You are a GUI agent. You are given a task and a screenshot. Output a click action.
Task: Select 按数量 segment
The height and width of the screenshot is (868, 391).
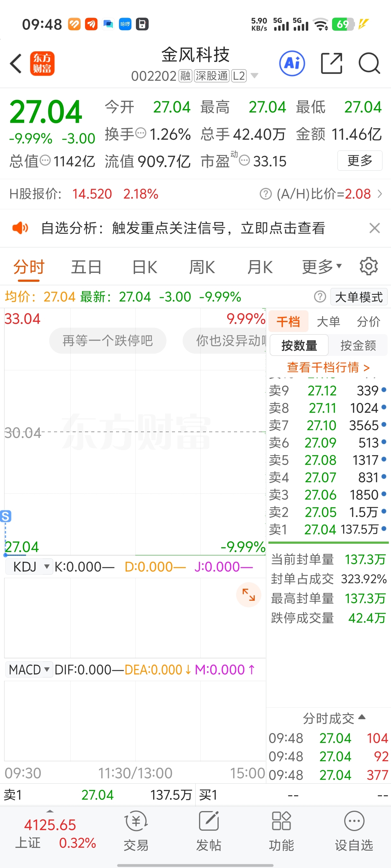click(299, 345)
